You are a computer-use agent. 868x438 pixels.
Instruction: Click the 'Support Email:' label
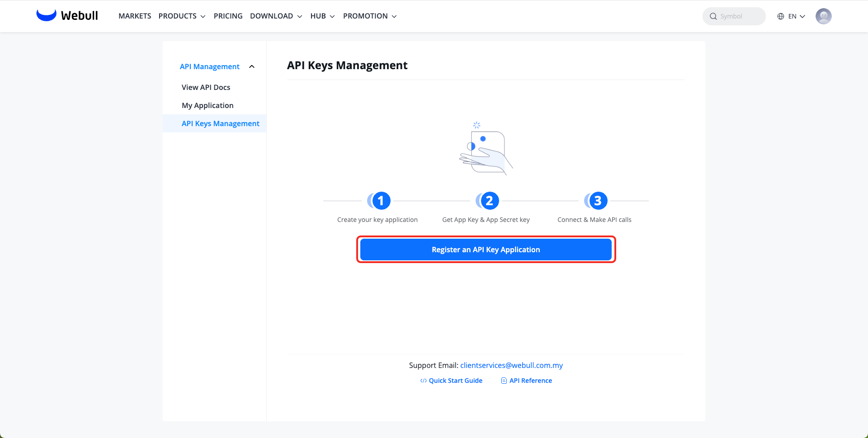[434, 365]
